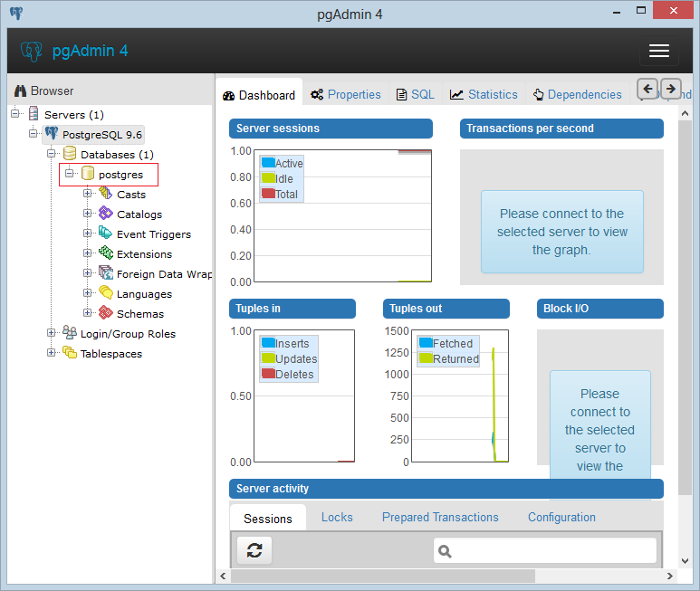Click the vertical scrollbar up arrow
Image resolution: width=700 pixels, height=591 pixels.
[685, 113]
